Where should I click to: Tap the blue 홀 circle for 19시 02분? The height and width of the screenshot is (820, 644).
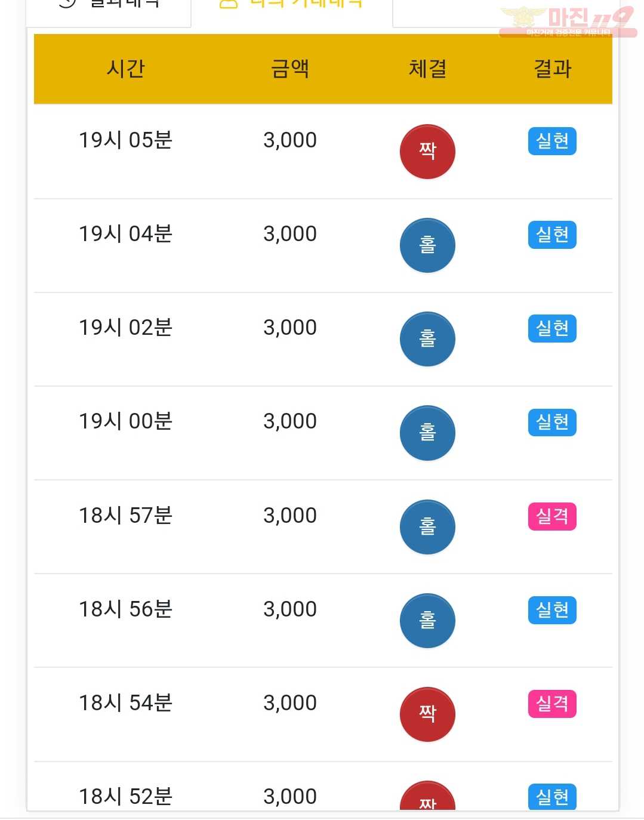click(x=427, y=339)
